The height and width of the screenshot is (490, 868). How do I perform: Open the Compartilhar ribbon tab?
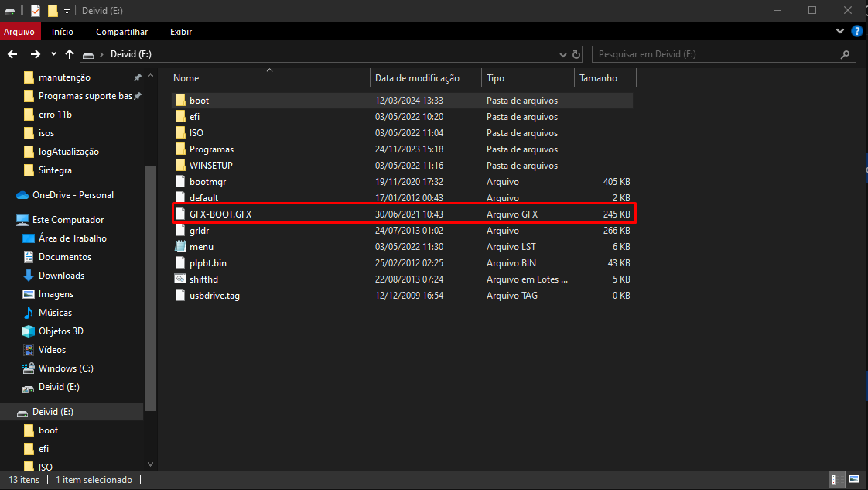[x=121, y=32]
